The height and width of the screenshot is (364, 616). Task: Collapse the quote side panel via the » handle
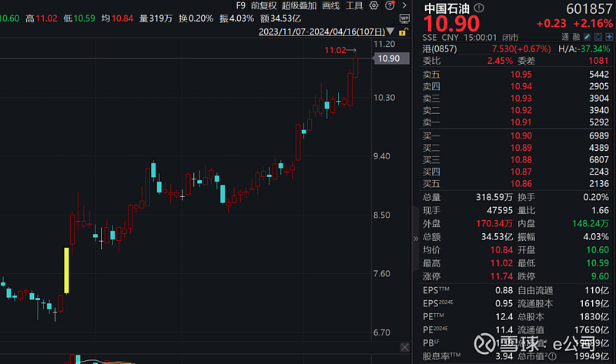coord(416,239)
